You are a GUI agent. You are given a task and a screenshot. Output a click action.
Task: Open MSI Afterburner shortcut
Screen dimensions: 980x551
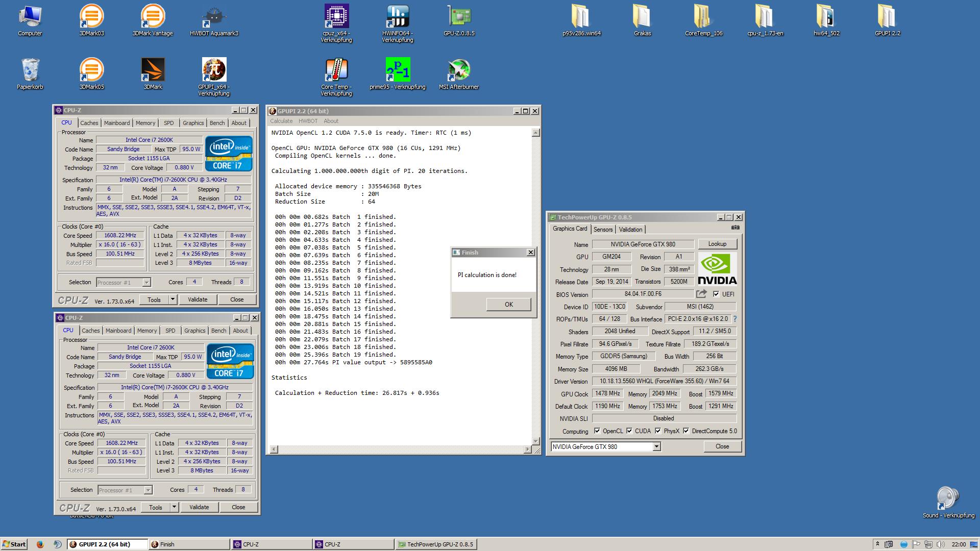[x=459, y=74]
